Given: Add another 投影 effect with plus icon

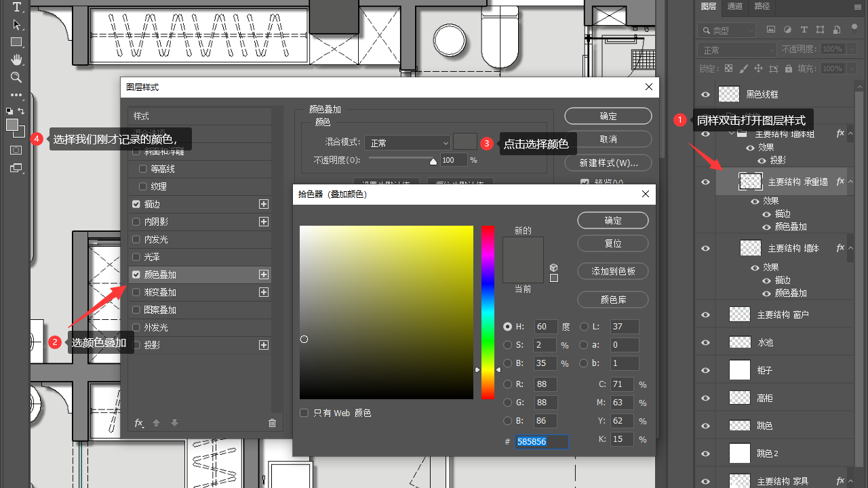Looking at the screenshot, I should click(x=264, y=345).
